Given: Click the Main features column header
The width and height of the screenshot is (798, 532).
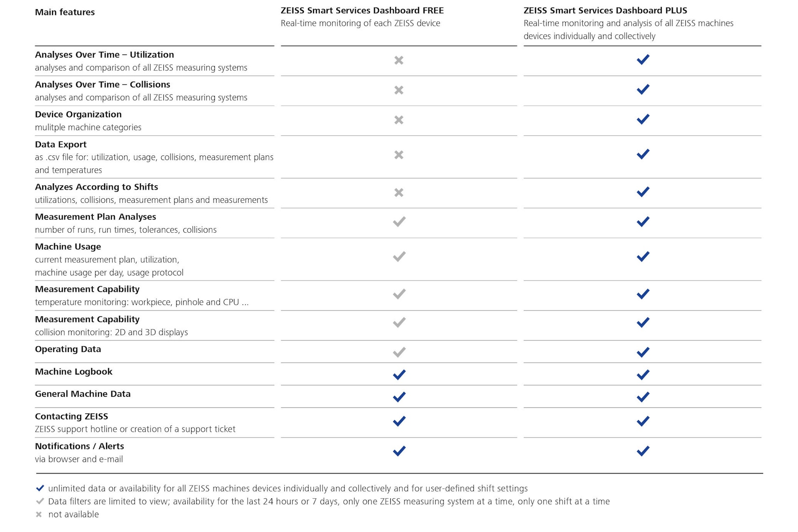Looking at the screenshot, I should (x=65, y=12).
